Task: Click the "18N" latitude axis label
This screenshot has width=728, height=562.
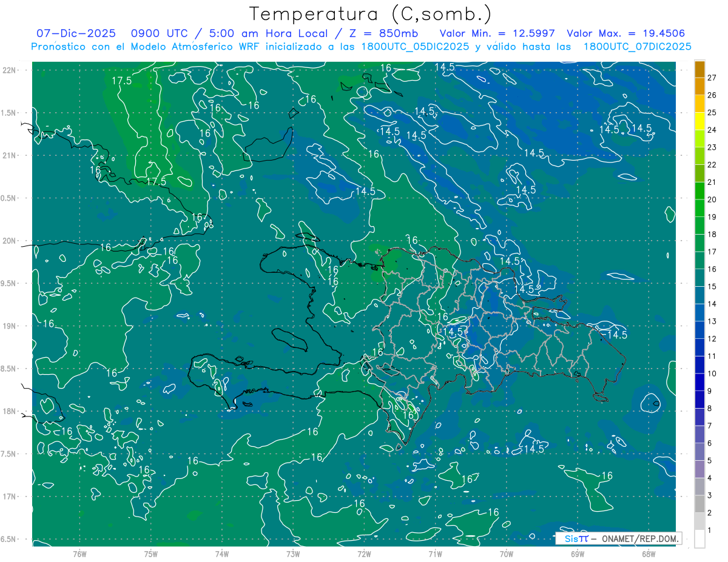Action: (9, 411)
